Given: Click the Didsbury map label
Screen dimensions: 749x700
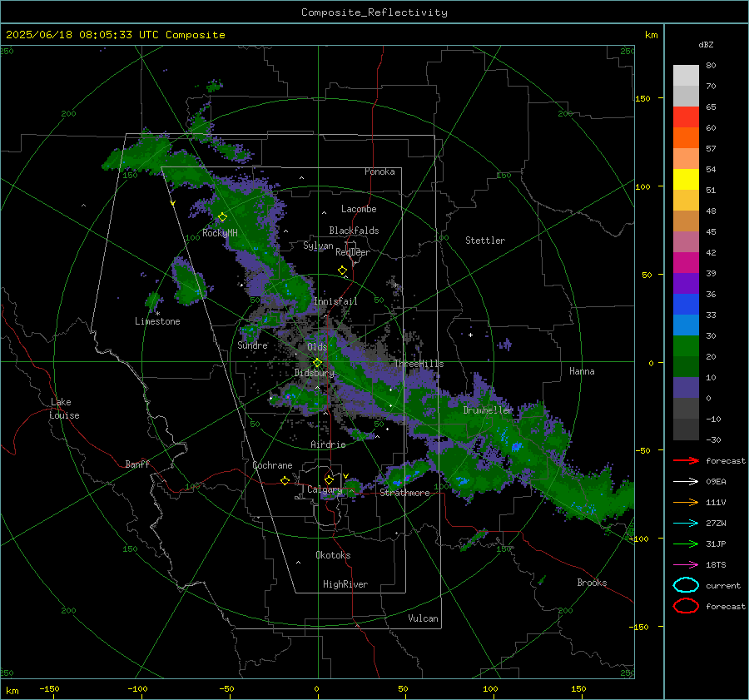Looking at the screenshot, I should pyautogui.click(x=315, y=373).
